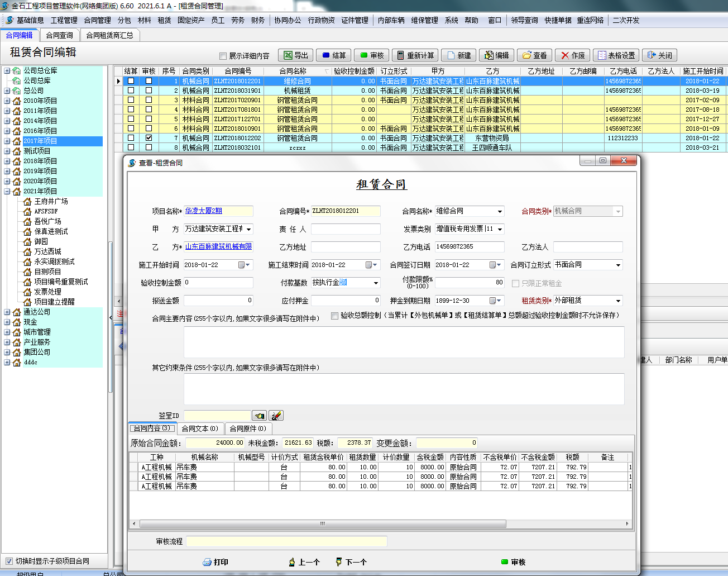This screenshot has height=576, width=728.
Task: Toggle 切换时显示子级项目合同 checkbox
Action: pos(9,561)
